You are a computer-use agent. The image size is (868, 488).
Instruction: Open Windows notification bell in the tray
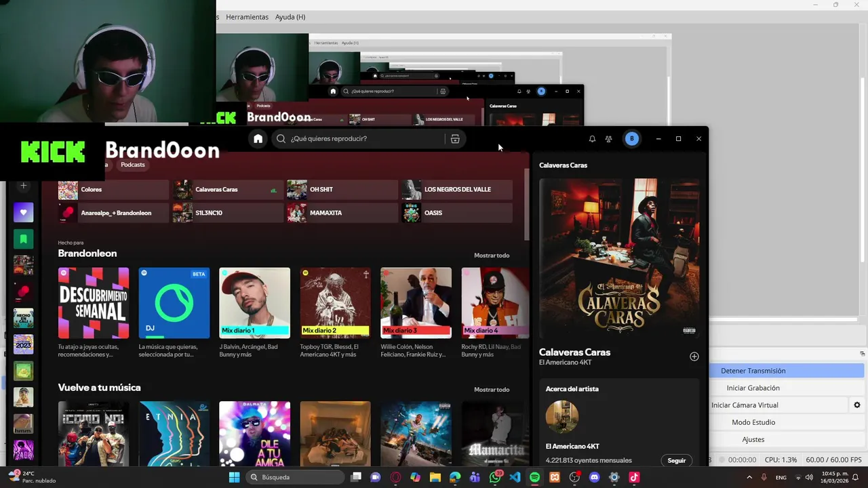856,477
